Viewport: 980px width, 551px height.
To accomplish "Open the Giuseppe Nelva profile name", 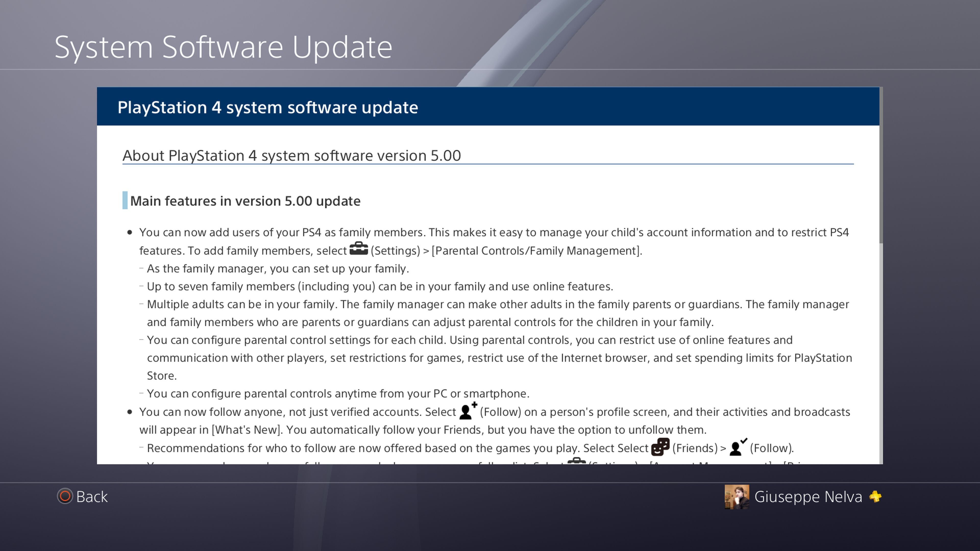I will click(809, 497).
